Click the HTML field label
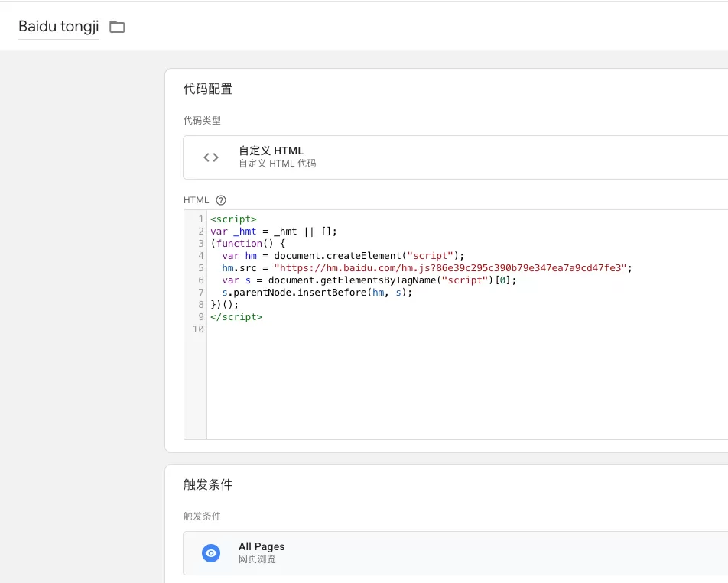728x583 pixels. [196, 200]
